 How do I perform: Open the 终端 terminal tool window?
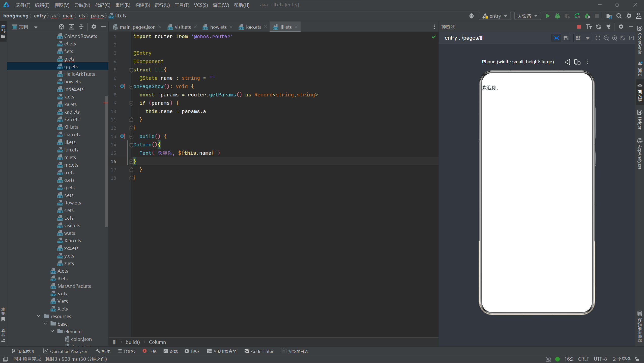pyautogui.click(x=171, y=351)
